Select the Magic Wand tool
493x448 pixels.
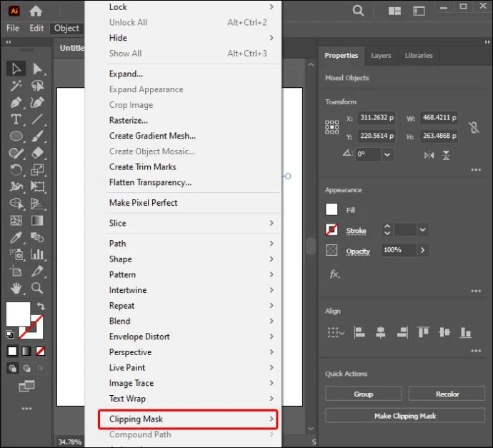16,86
